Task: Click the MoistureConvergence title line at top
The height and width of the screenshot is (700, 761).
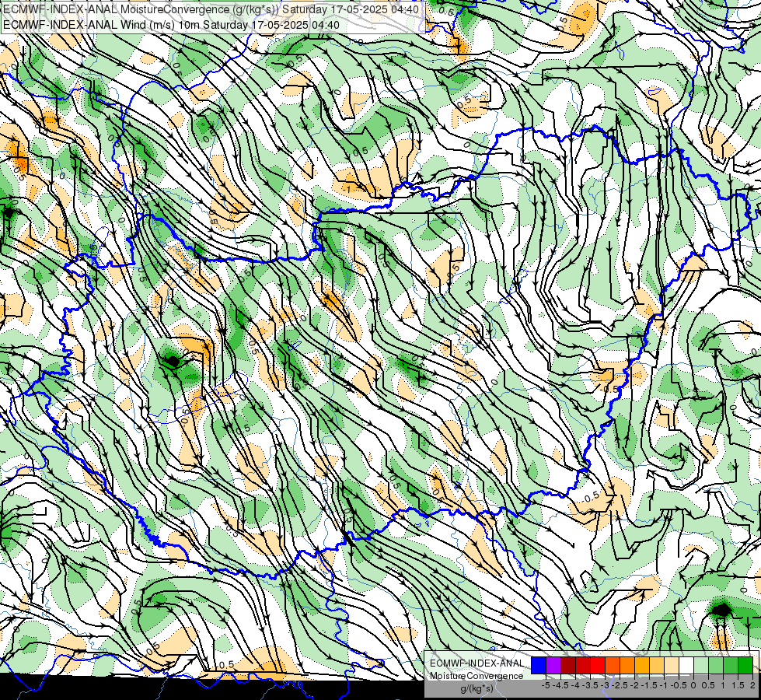Action: (211, 9)
